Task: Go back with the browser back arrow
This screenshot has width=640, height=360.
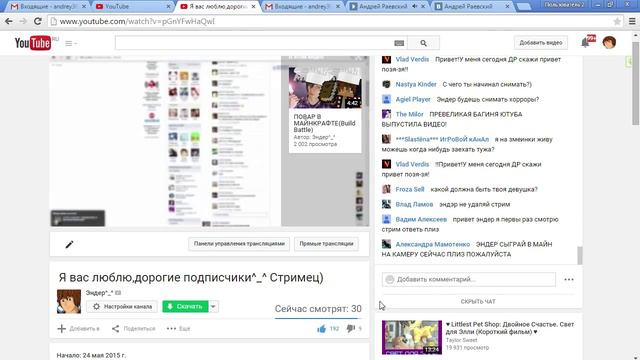Action: click(9, 21)
